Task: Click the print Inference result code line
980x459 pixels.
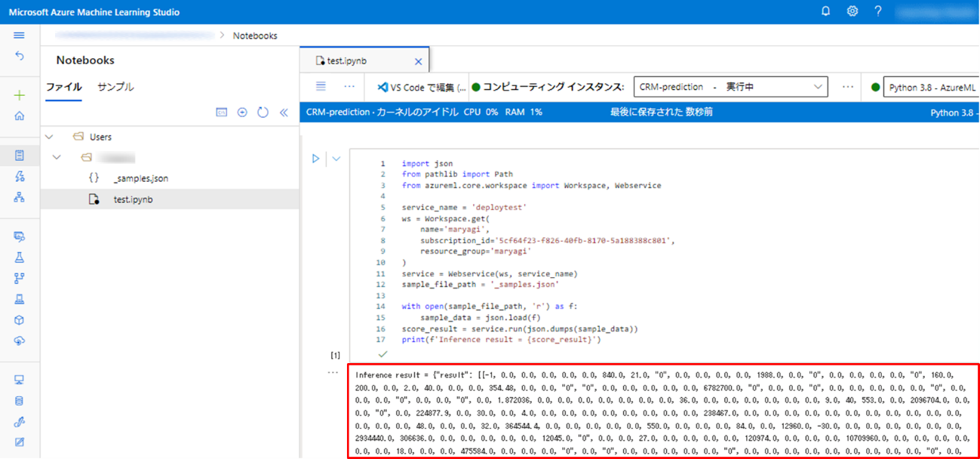Action: [502, 340]
